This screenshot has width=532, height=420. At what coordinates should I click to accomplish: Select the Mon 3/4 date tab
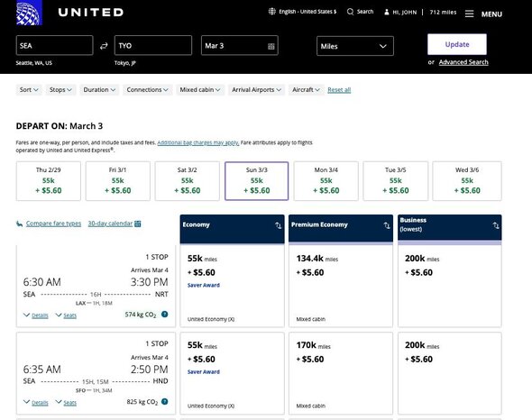tap(326, 181)
